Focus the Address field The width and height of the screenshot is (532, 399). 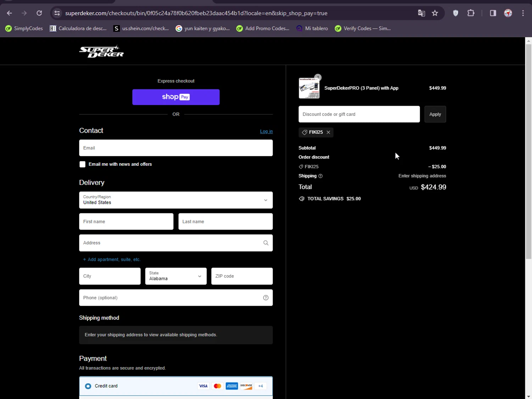(x=176, y=243)
